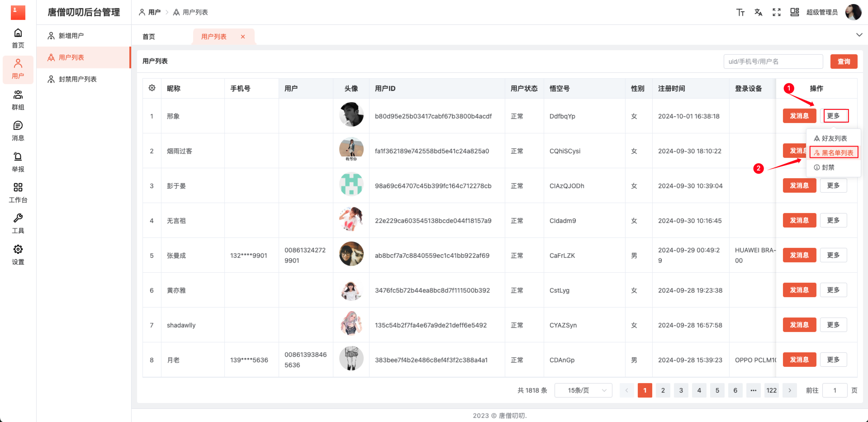
Task: Close the 用户列表 tab
Action: tap(243, 37)
